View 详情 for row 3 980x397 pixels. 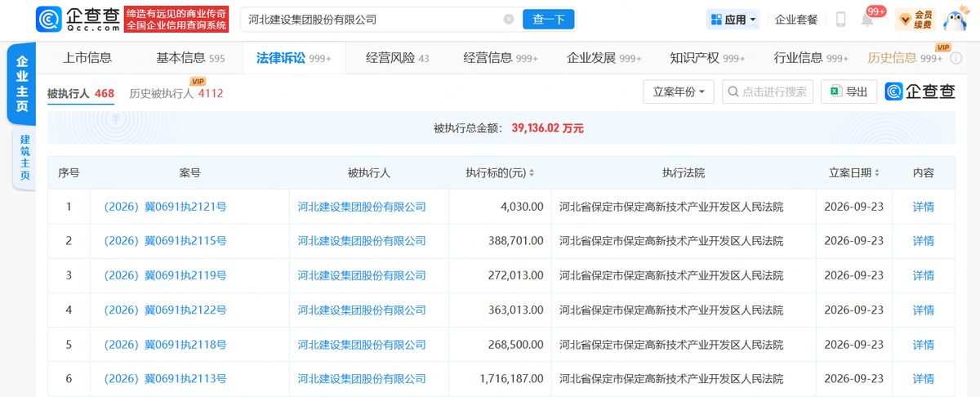923,275
